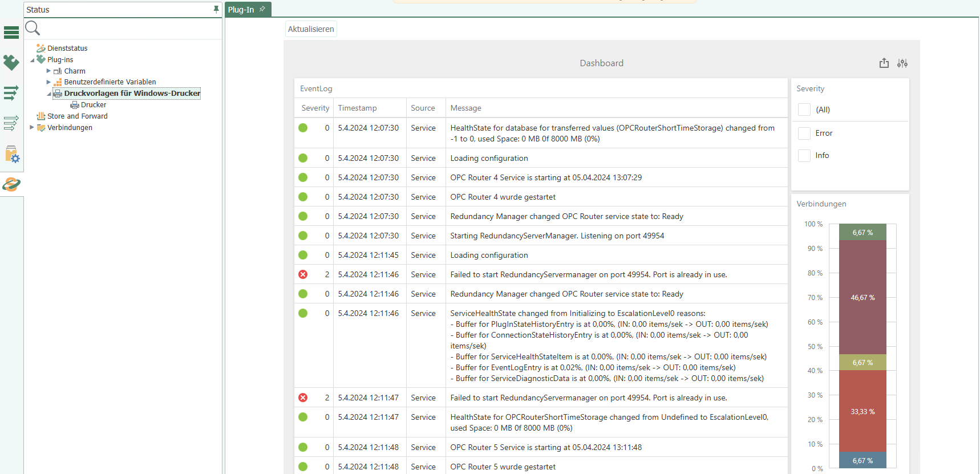
Task: Click green status icon for Starting RedundancyServerManager row
Action: 303,236
